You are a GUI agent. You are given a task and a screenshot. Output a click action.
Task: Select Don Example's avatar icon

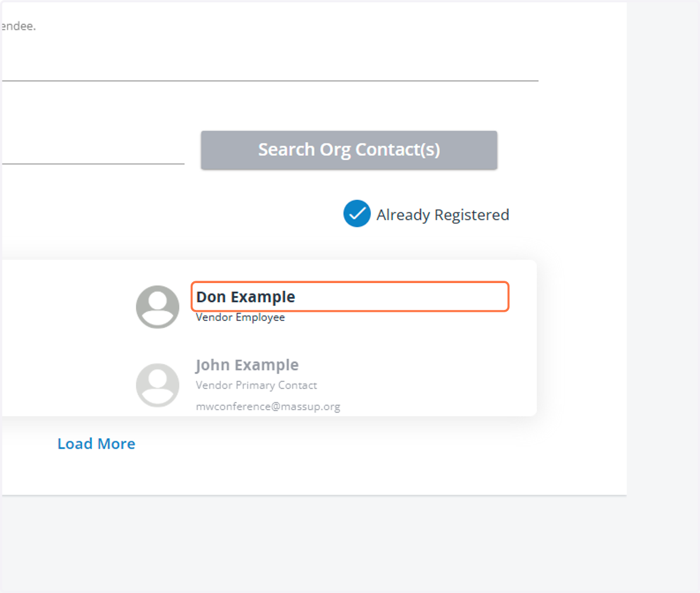click(x=157, y=307)
